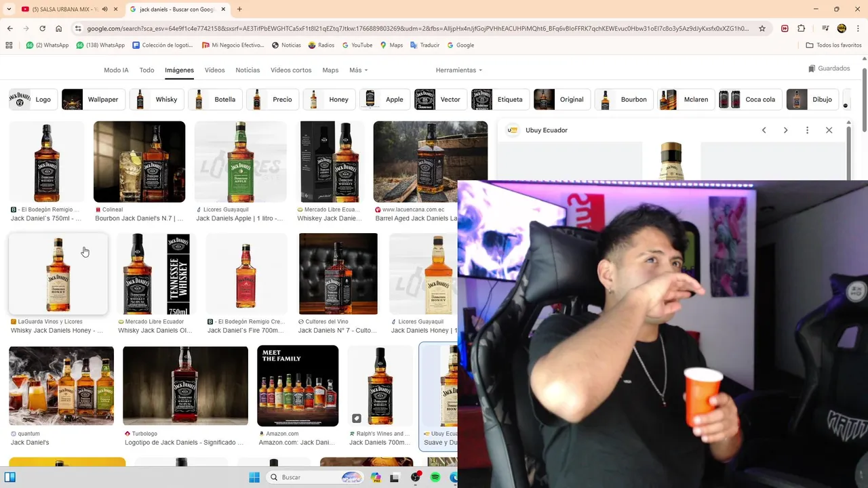Expand the Más dropdown

point(358,70)
